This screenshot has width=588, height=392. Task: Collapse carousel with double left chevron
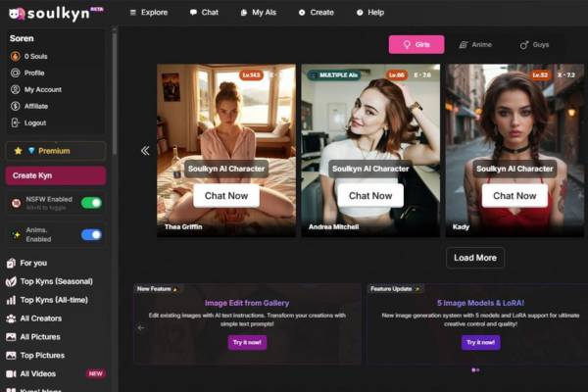[x=145, y=150]
